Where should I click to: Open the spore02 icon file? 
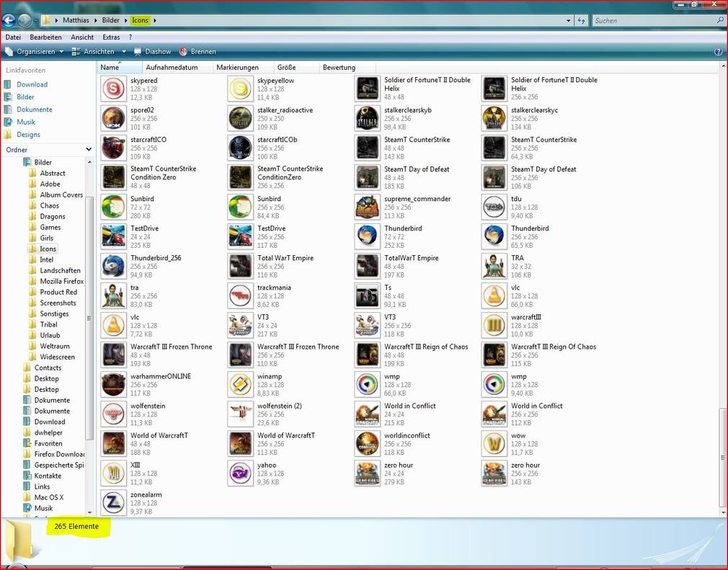[x=114, y=118]
